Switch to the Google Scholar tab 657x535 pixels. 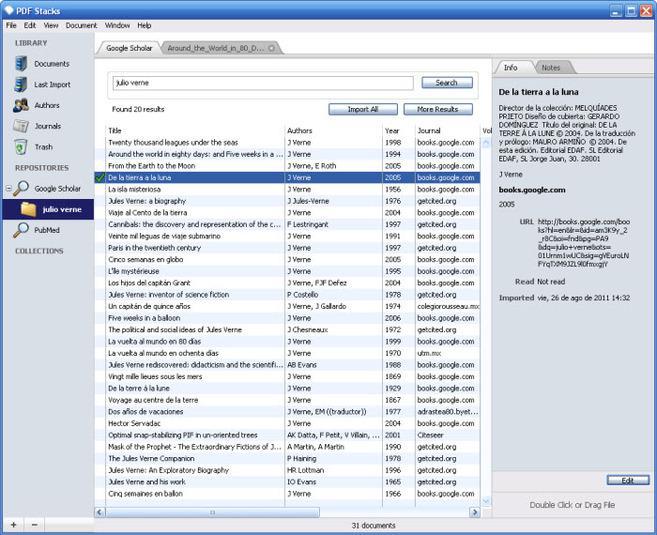click(x=129, y=48)
